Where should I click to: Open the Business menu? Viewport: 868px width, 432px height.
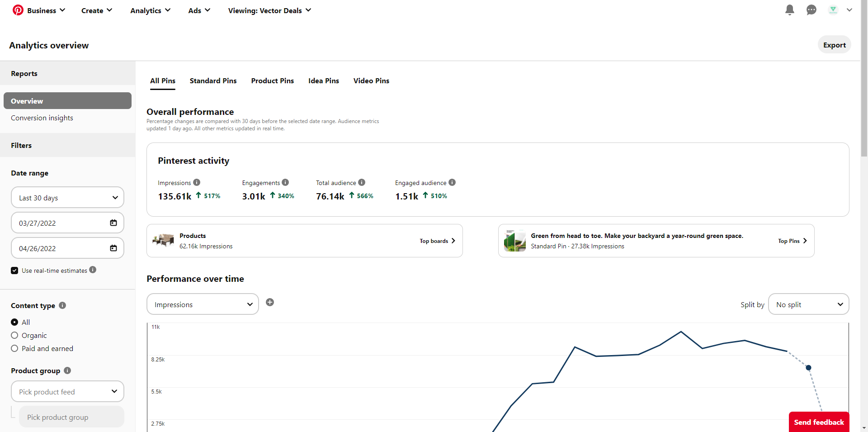[x=46, y=10]
